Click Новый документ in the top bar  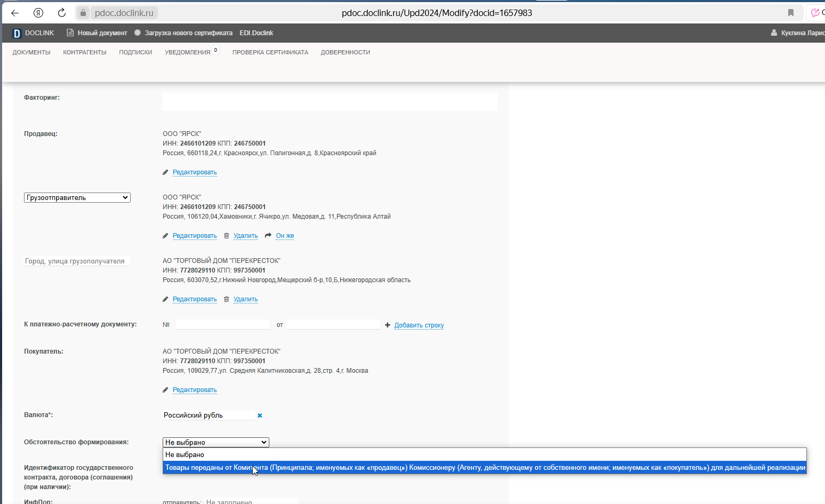(102, 33)
